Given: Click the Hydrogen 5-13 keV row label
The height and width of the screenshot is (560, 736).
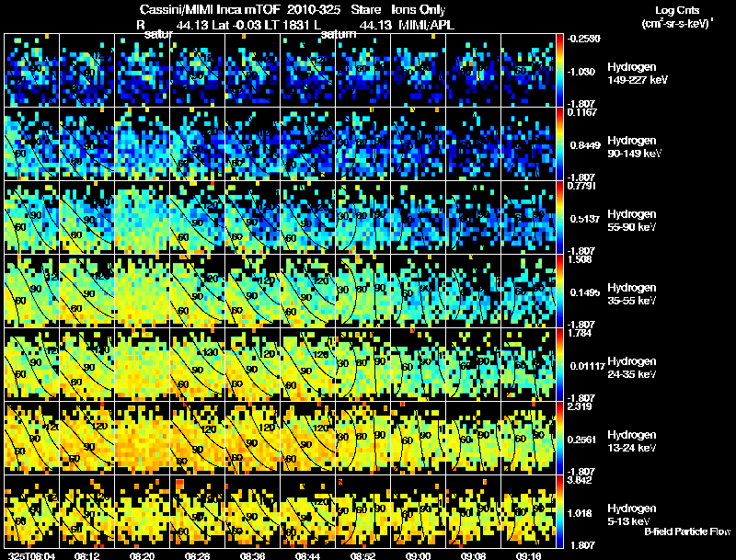Looking at the screenshot, I should click(x=632, y=516).
